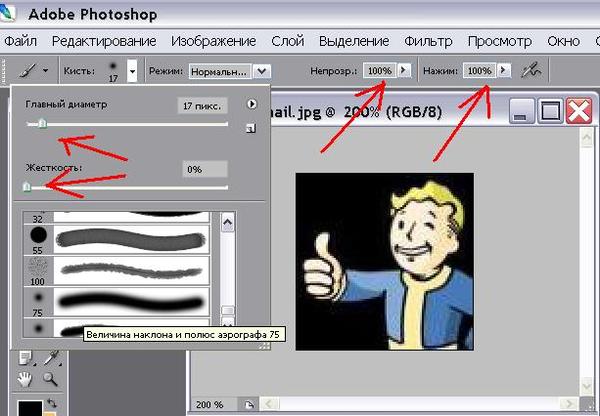
Task: Open the Фильтр menu
Action: click(x=428, y=41)
